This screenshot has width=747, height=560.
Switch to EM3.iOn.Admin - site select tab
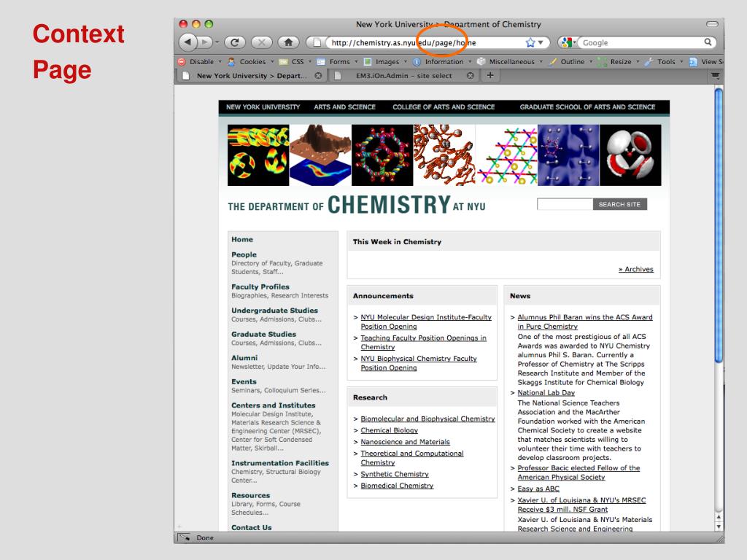403,76
